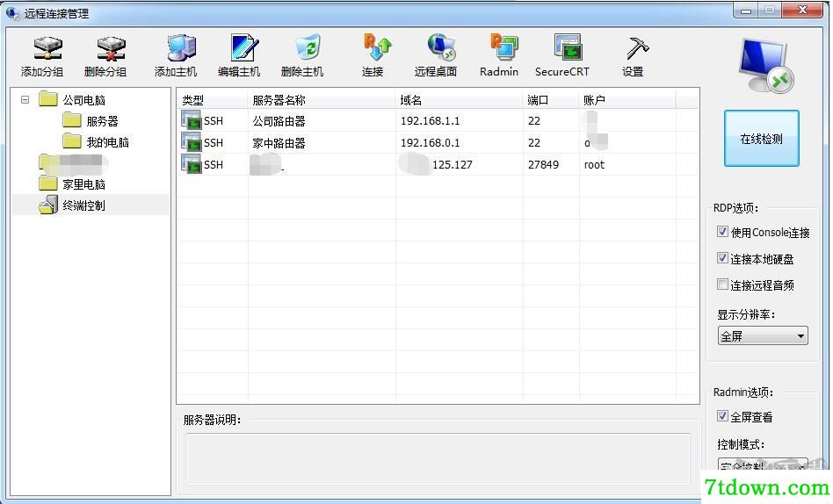The image size is (833, 504).
Task: Select the 公司路由器 server name
Action: 279,121
